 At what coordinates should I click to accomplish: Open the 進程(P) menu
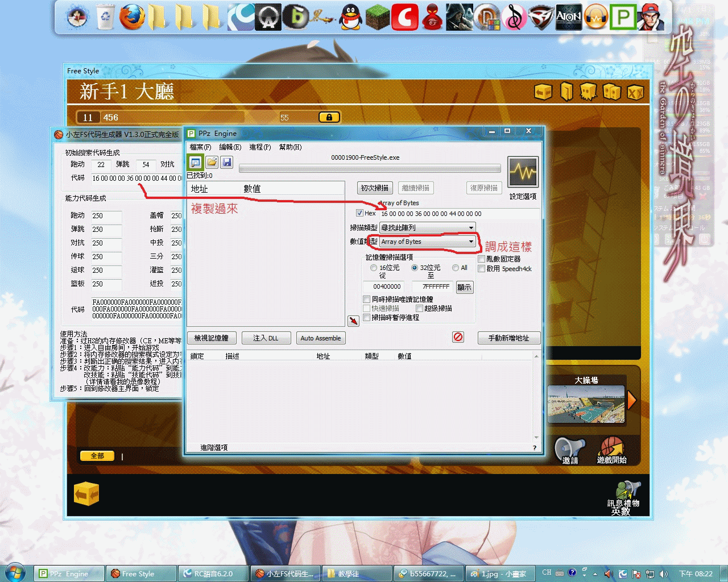260,147
